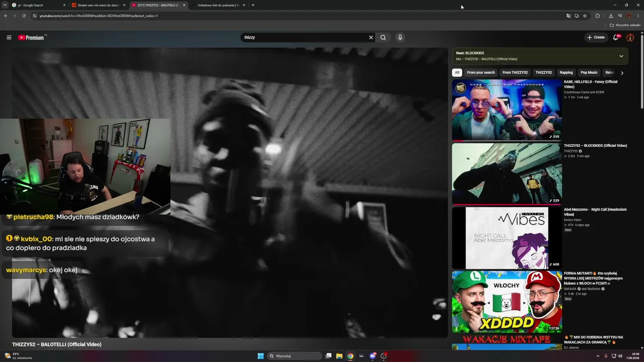Open the Chrome three-dot menu
Screen dimensions: 644x362
(638, 16)
